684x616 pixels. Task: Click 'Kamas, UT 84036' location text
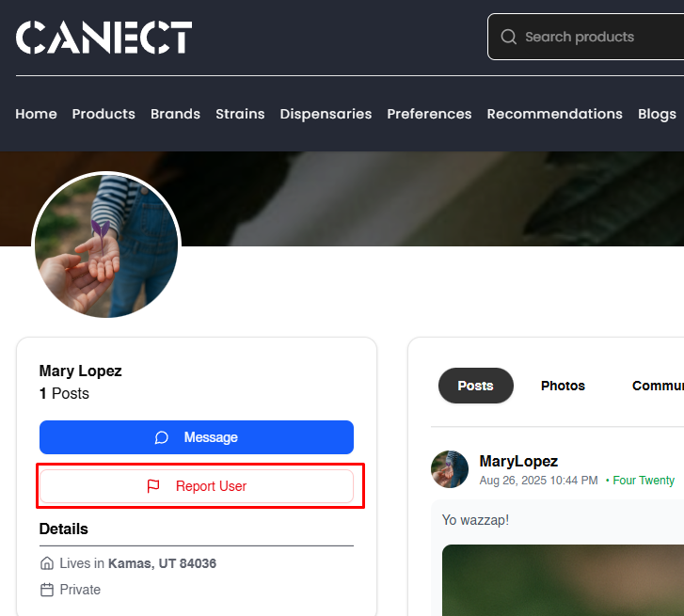tap(162, 563)
